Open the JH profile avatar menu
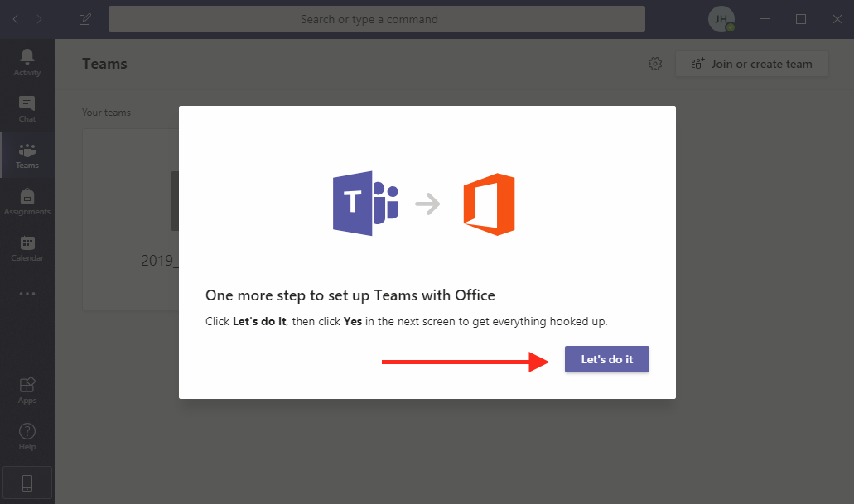 tap(721, 19)
